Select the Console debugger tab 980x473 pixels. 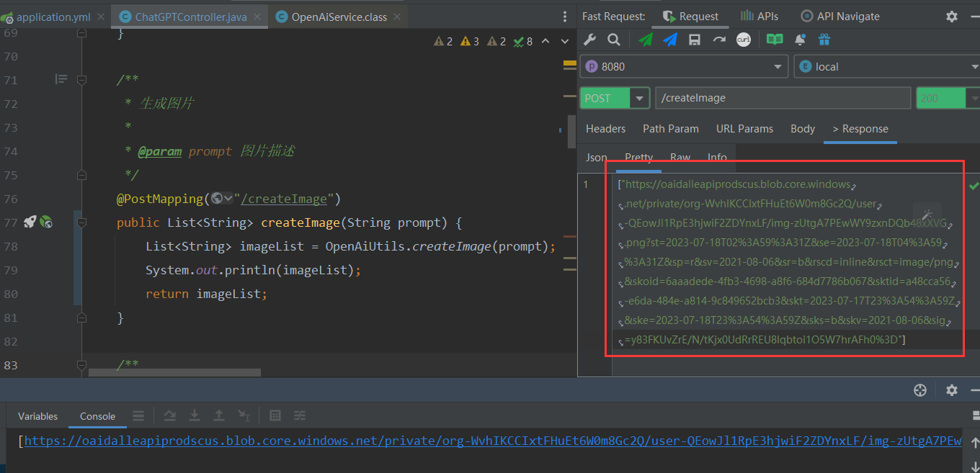coord(97,416)
